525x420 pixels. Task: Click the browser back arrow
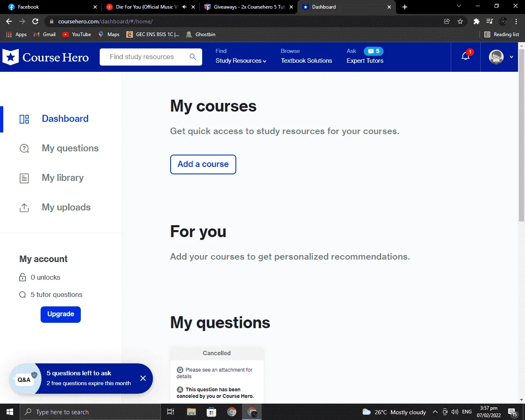[x=9, y=21]
